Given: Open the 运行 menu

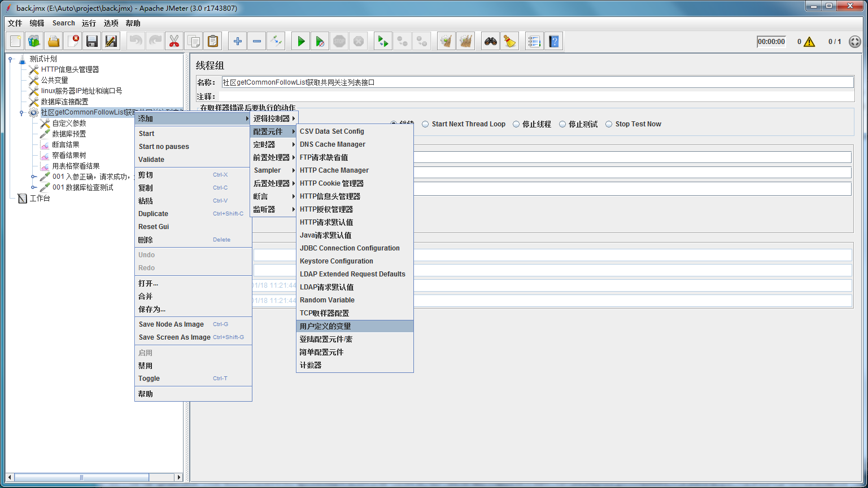Looking at the screenshot, I should click(89, 23).
